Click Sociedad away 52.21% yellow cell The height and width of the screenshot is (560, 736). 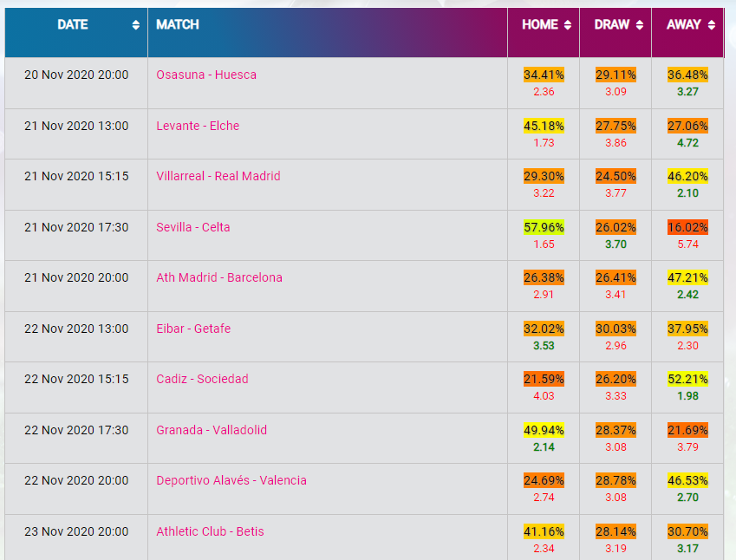point(687,379)
